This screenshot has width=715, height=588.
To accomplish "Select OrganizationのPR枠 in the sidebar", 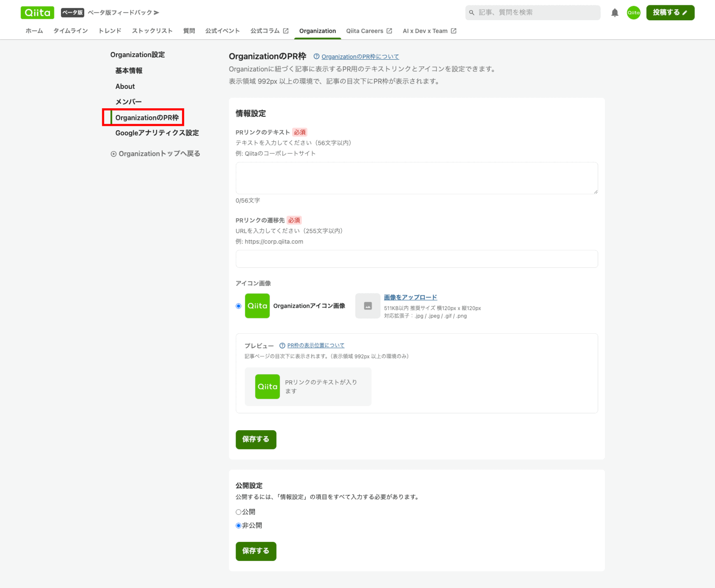I will pos(147,118).
